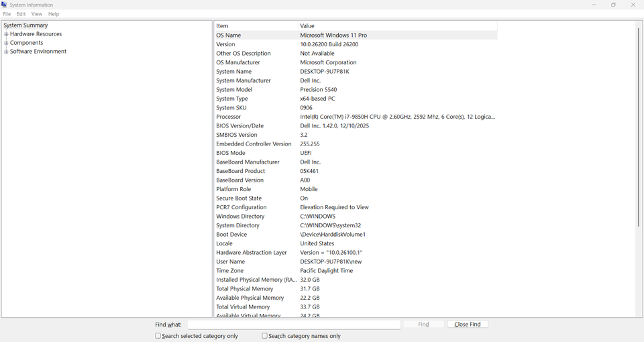Open the View menu
This screenshot has height=342, width=644.
point(36,14)
